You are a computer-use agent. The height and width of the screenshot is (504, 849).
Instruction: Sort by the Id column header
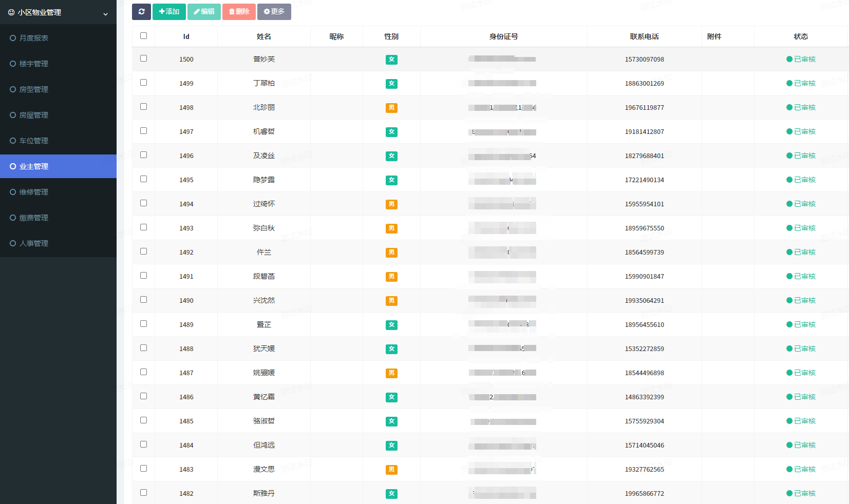(x=186, y=36)
